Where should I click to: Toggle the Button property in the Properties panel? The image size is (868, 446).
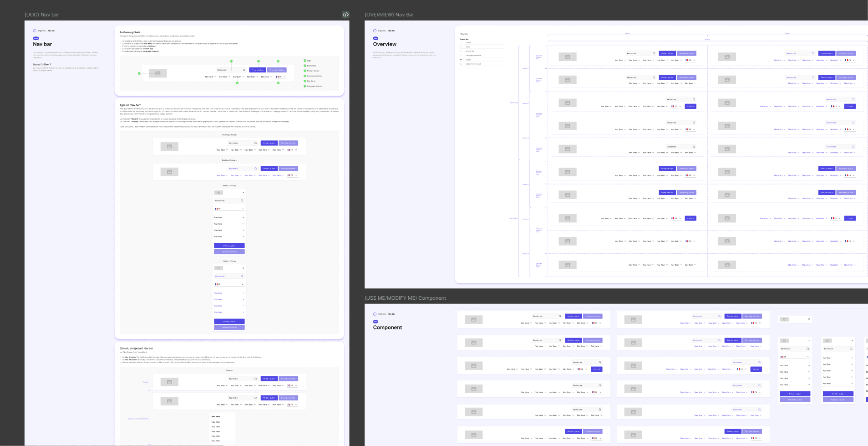click(x=461, y=59)
